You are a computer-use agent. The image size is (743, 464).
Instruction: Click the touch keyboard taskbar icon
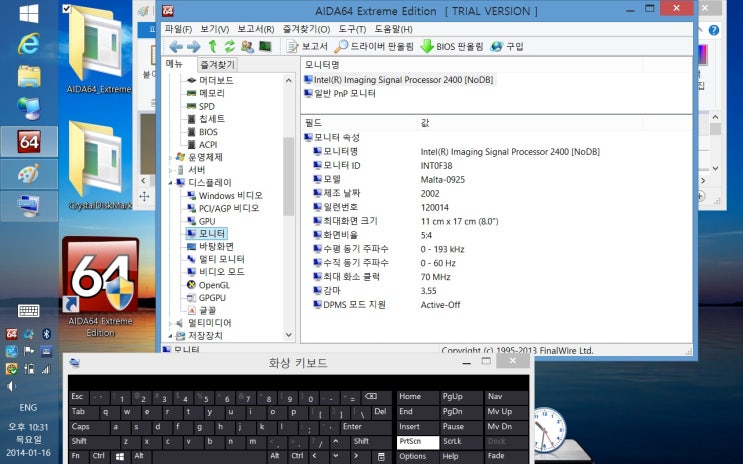click(28, 310)
